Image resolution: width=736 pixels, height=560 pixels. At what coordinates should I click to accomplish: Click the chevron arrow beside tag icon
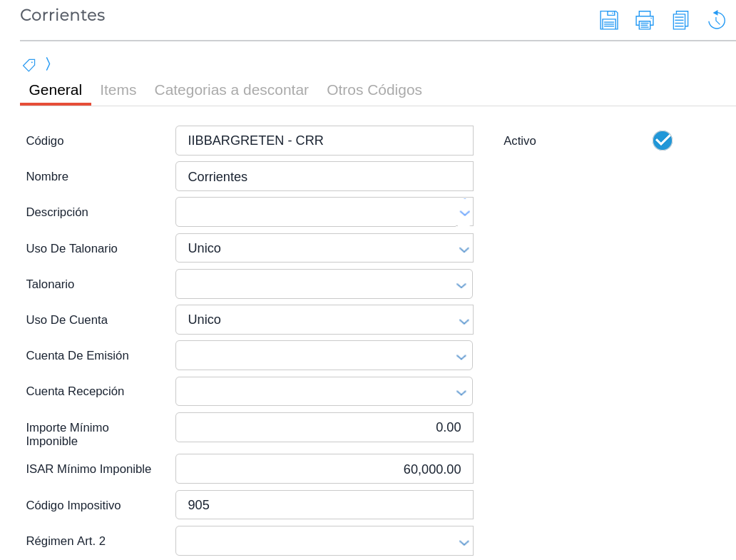click(48, 64)
